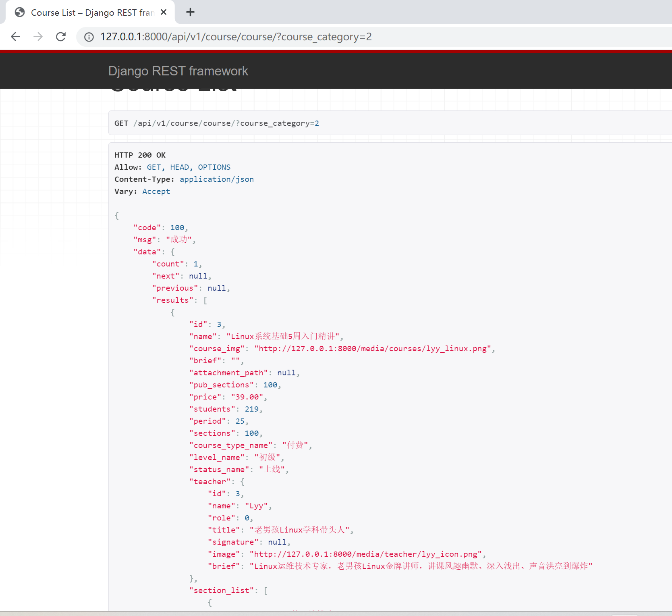The height and width of the screenshot is (616, 672).
Task: Click the "role": 0 line
Action: pos(230,518)
